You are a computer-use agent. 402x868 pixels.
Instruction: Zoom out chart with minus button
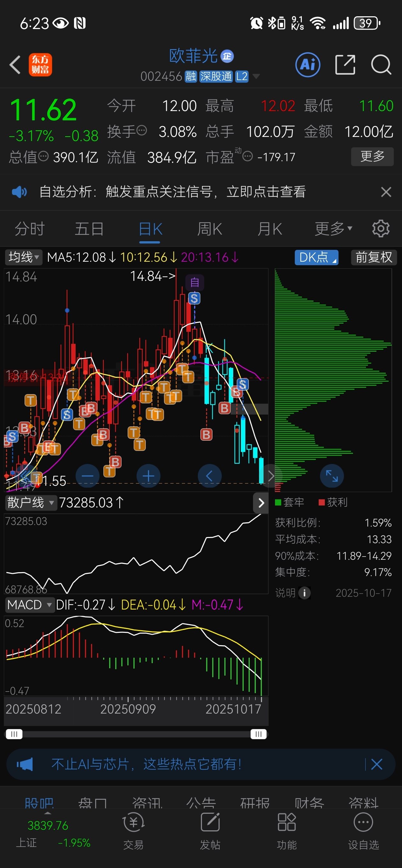pos(87,476)
